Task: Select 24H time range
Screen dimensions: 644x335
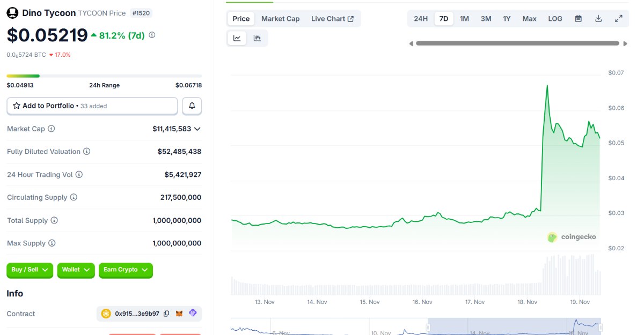Action: pos(421,19)
